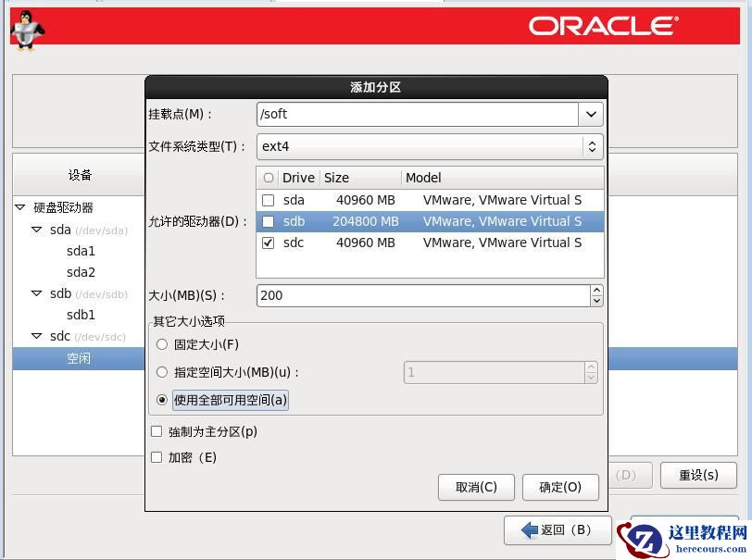752x560 pixels.
Task: Open the mount point dropdown arrow
Action: [x=591, y=114]
